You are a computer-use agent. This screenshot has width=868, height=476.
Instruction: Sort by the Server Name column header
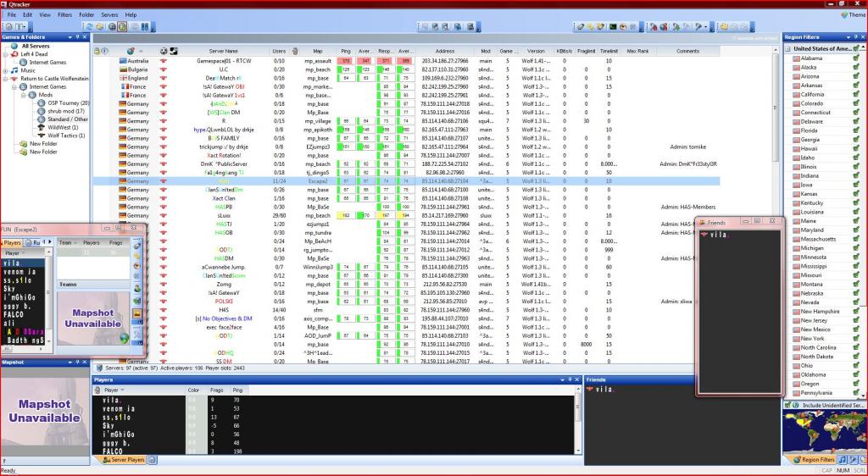tap(223, 51)
